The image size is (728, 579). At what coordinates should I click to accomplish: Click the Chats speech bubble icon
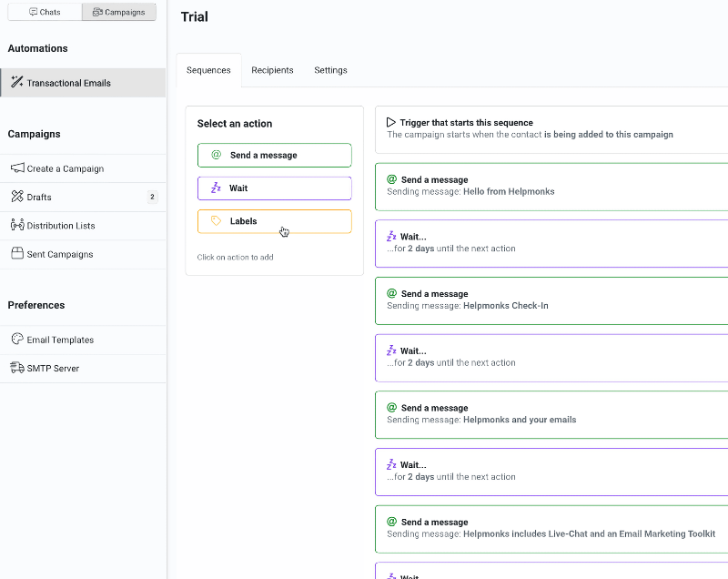click(33, 12)
